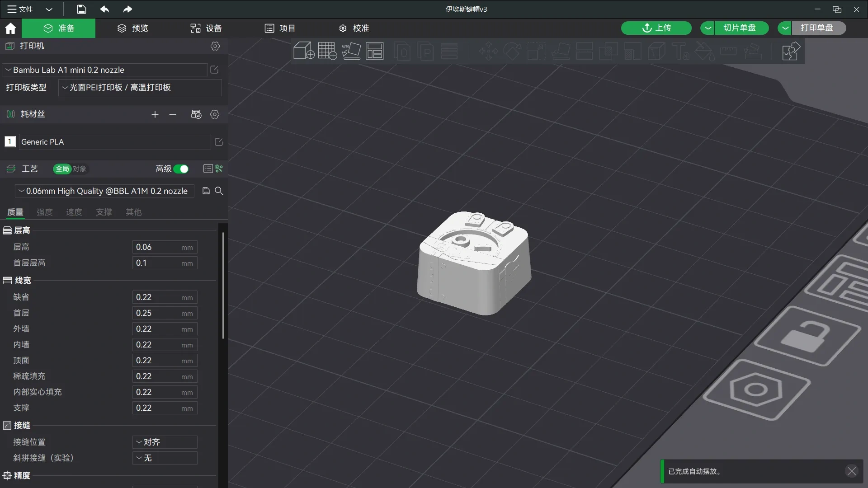Click the compare presets icon
This screenshot has width=868, height=488.
(219, 169)
